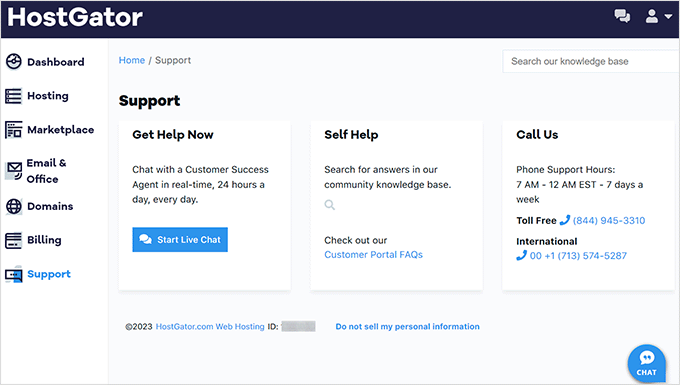Click the Support breadcrumb text
This screenshot has width=680, height=385.
tap(173, 60)
